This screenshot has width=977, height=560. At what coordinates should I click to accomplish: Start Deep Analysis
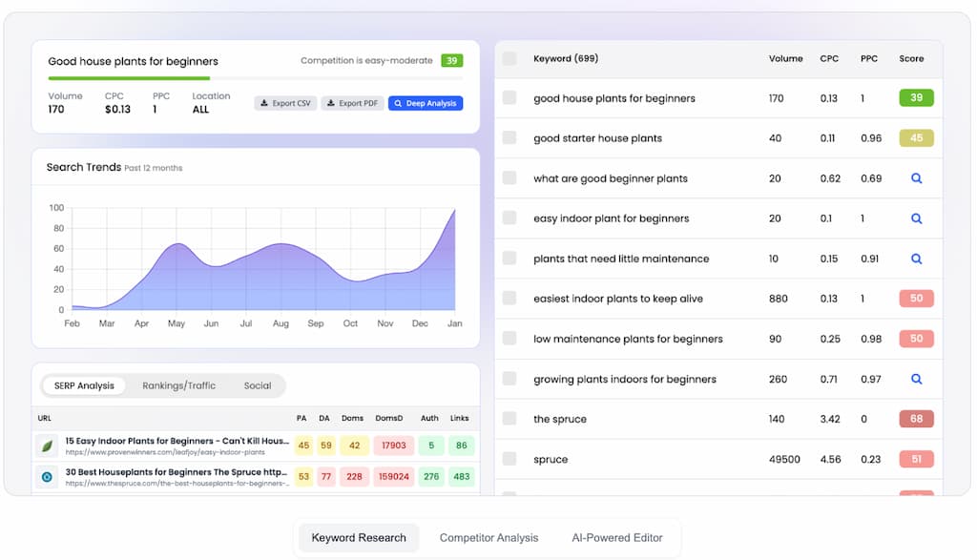click(x=426, y=103)
